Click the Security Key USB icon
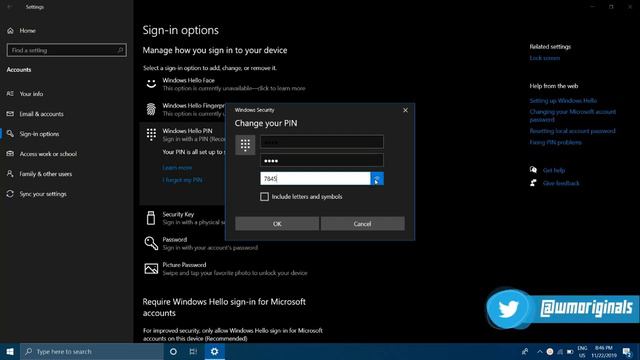Image resolution: width=640 pixels, height=360 pixels. (151, 218)
